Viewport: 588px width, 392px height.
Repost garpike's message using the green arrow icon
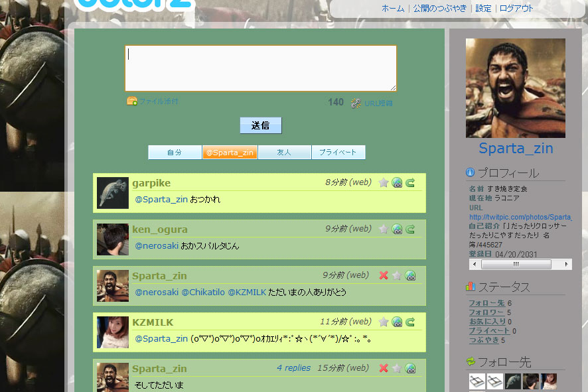click(410, 182)
